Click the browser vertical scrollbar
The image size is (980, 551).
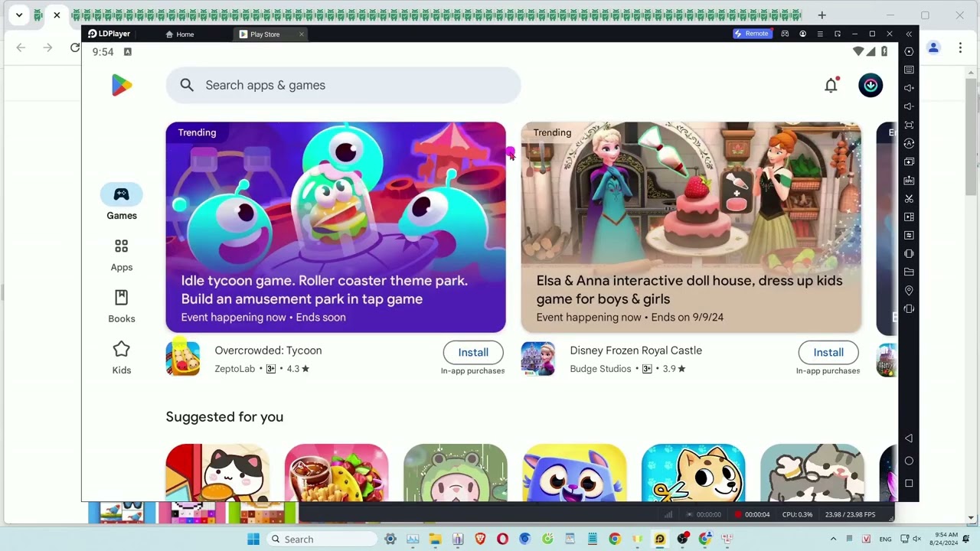point(972,138)
